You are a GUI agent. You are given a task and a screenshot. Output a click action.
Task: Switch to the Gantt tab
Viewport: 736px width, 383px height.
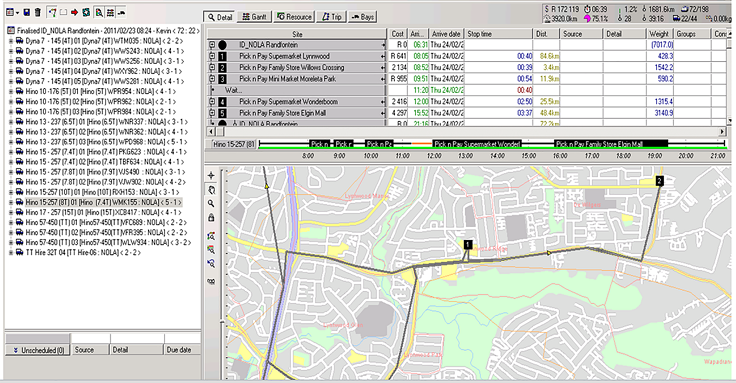coord(254,17)
